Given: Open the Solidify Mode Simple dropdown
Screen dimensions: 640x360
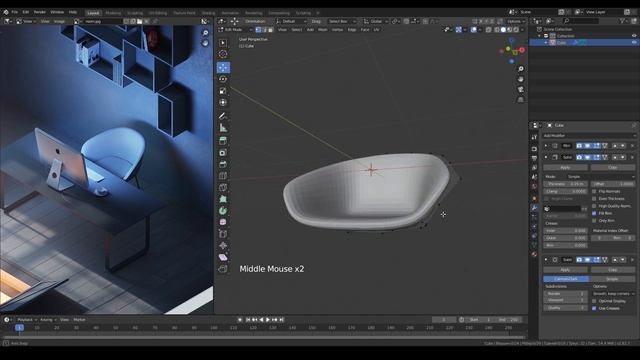Looking at the screenshot, I should (601, 177).
